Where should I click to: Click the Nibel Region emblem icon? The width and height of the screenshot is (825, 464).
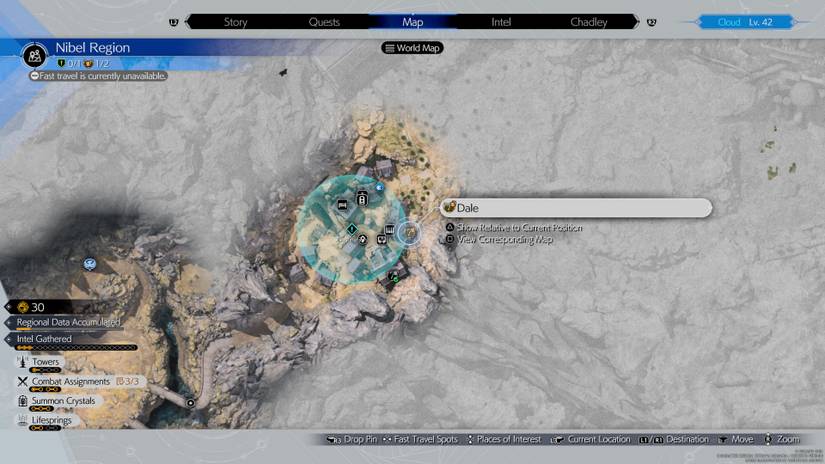pos(36,54)
